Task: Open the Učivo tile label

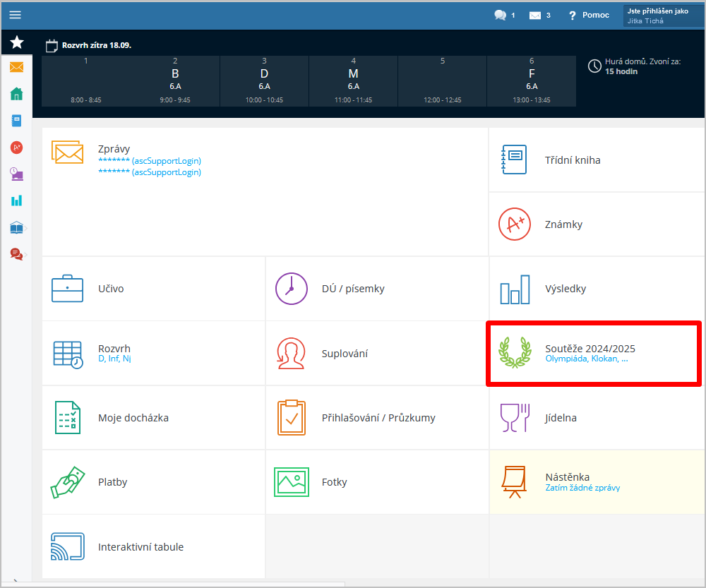Action: [111, 289]
